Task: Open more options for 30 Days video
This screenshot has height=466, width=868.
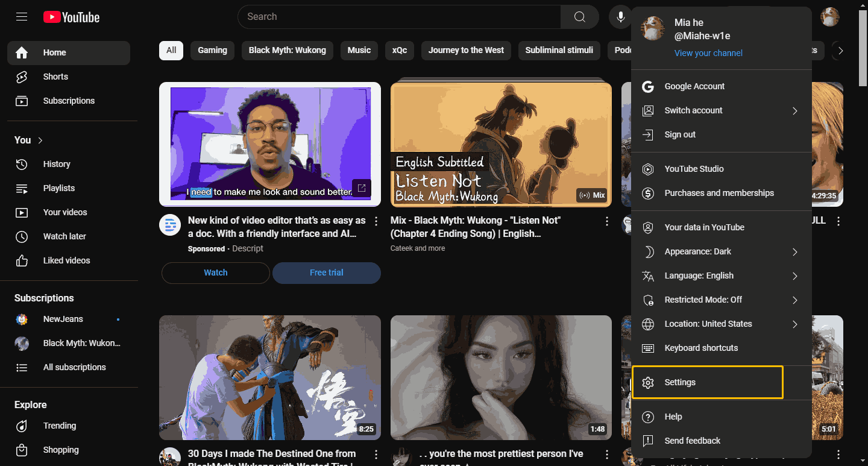Action: (376, 455)
